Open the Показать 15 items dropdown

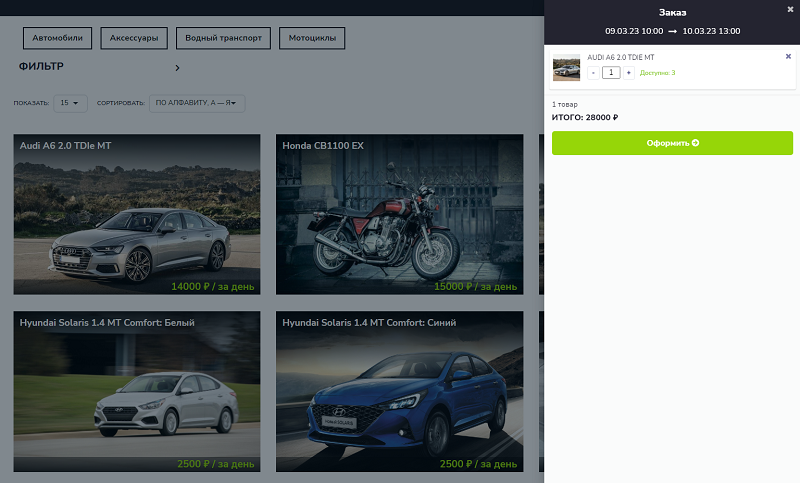click(x=69, y=103)
